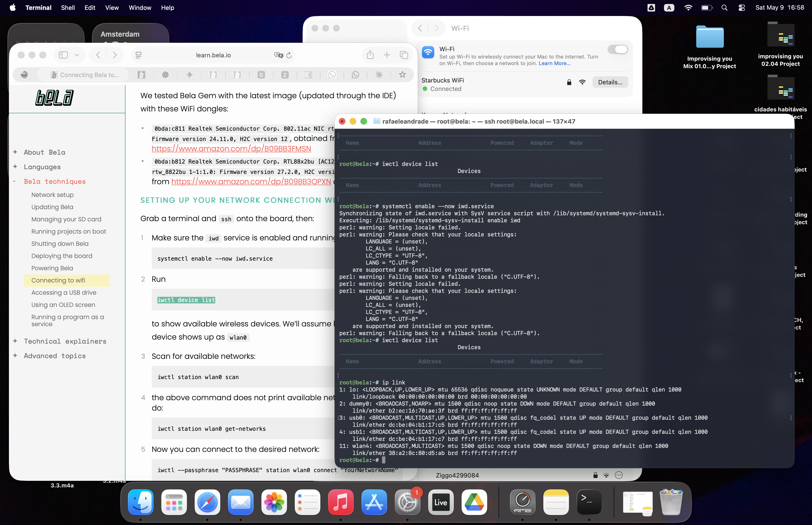Open the Apple menu
Viewport: 812px width, 525px height.
pos(13,8)
